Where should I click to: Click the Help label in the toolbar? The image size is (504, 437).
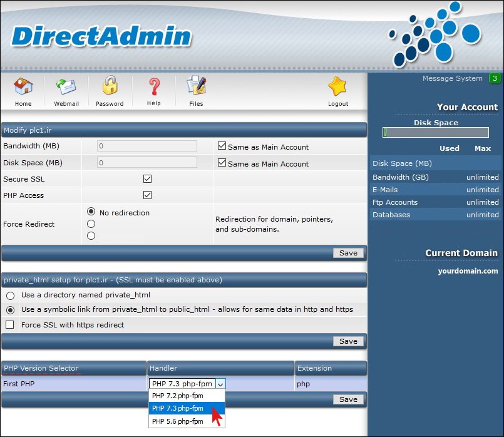[153, 103]
